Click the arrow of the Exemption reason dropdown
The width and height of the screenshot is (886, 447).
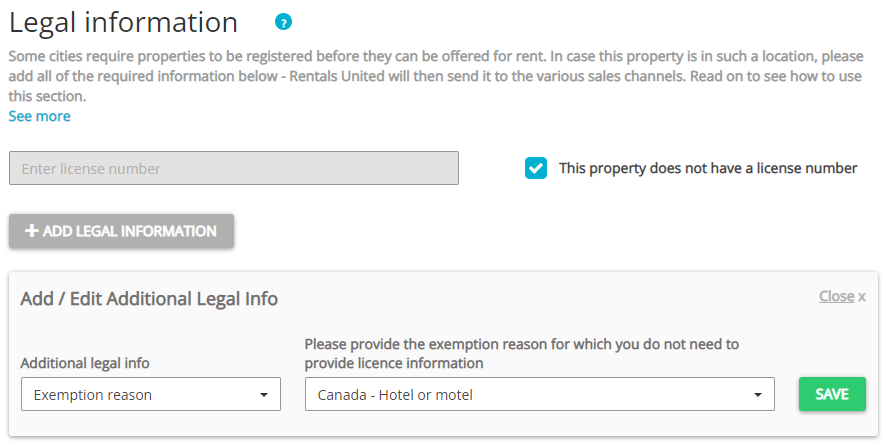pyautogui.click(x=263, y=395)
